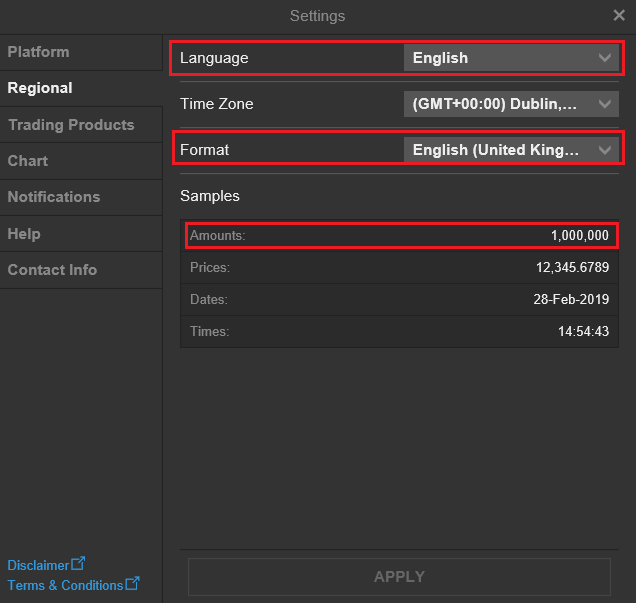Click the Format dropdown chevron arrow
Screen dimensions: 636x603
tap(604, 150)
